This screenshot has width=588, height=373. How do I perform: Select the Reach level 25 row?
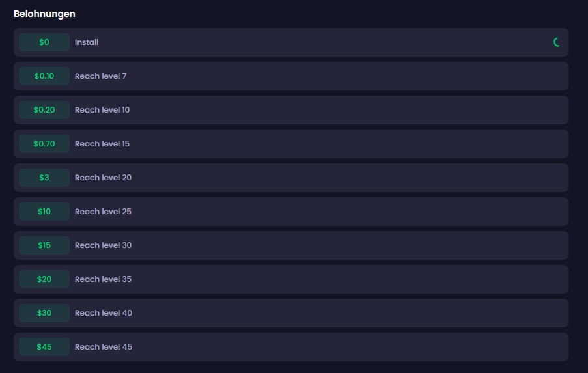pos(291,212)
